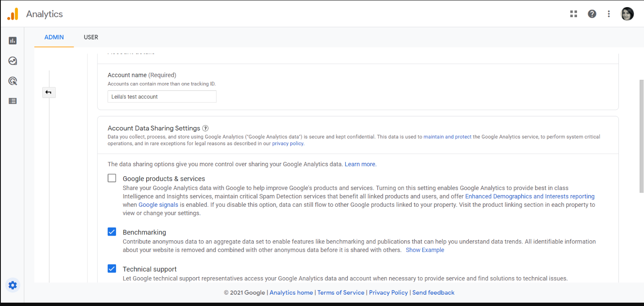Viewport: 644px width, 306px height.
Task: Open the Explore sidebar icon
Action: [x=13, y=61]
